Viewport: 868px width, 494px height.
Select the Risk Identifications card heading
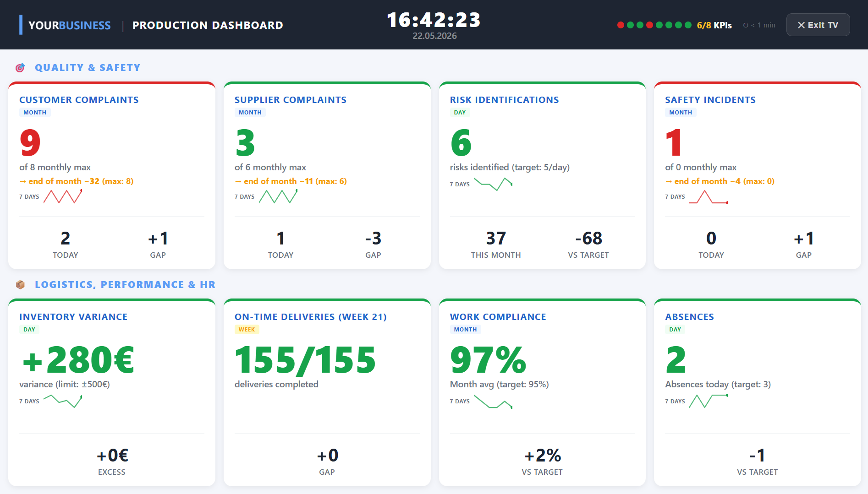pyautogui.click(x=504, y=100)
